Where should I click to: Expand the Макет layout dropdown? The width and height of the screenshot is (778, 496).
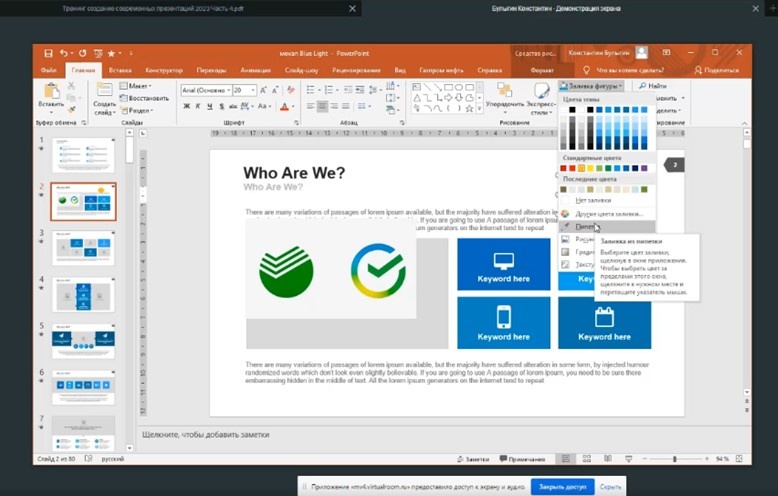click(135, 86)
